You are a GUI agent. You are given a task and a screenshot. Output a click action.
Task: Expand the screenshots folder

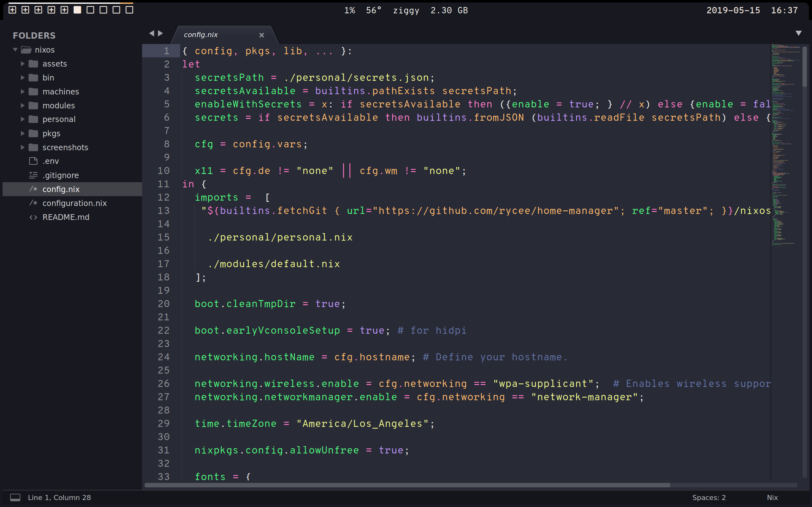click(23, 148)
